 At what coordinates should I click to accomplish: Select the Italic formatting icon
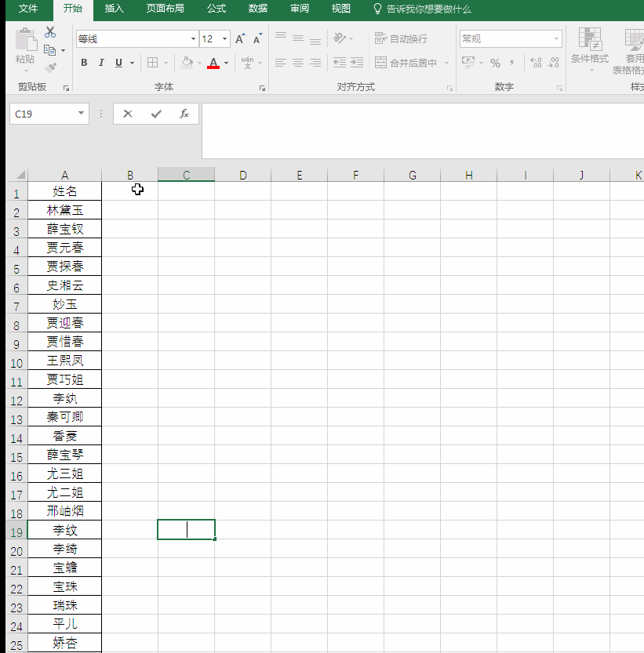click(101, 63)
